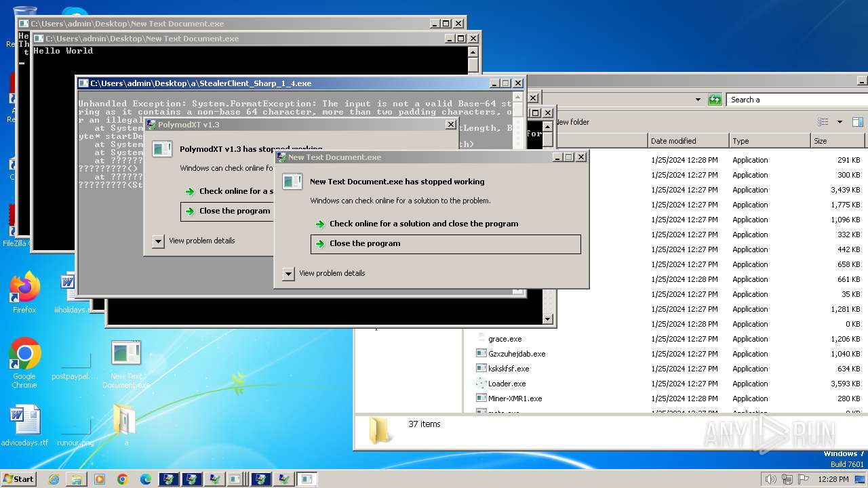This screenshot has height=488, width=868.
Task: Select Loader.exe in the file list
Action: pyautogui.click(x=507, y=384)
